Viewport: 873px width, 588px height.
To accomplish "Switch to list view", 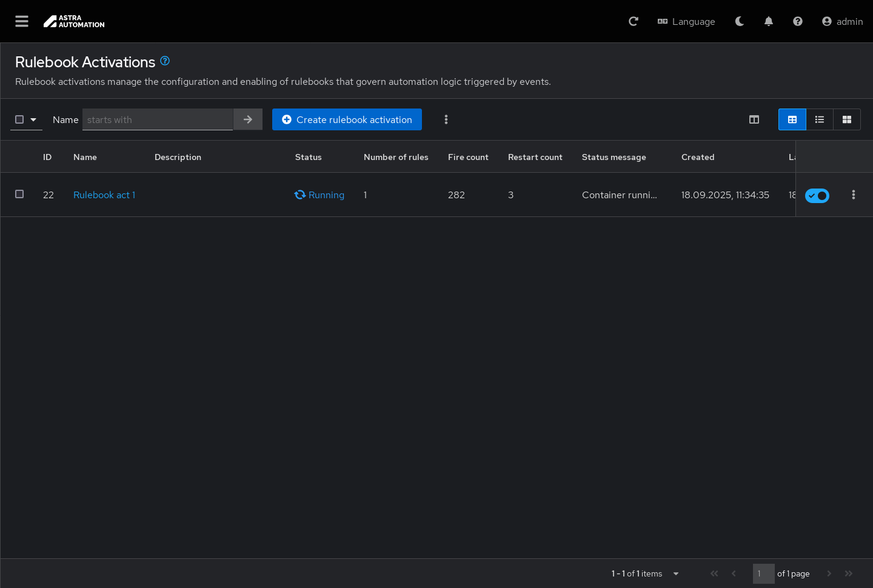I will click(x=820, y=119).
